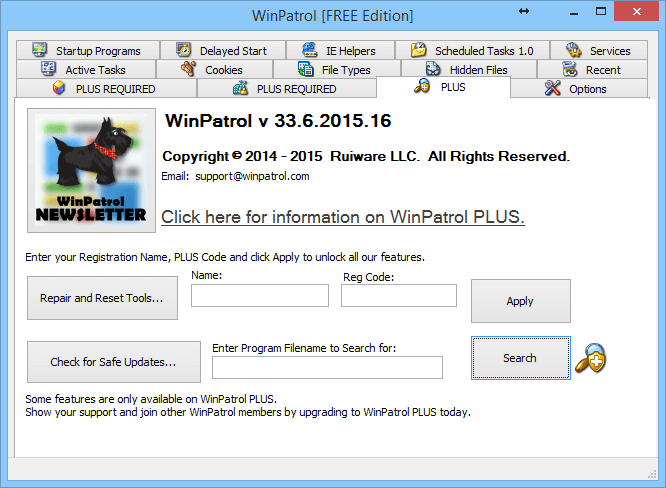This screenshot has width=666, height=488.
Task: Click the magnifier shield icon beside Search
Action: [x=590, y=358]
